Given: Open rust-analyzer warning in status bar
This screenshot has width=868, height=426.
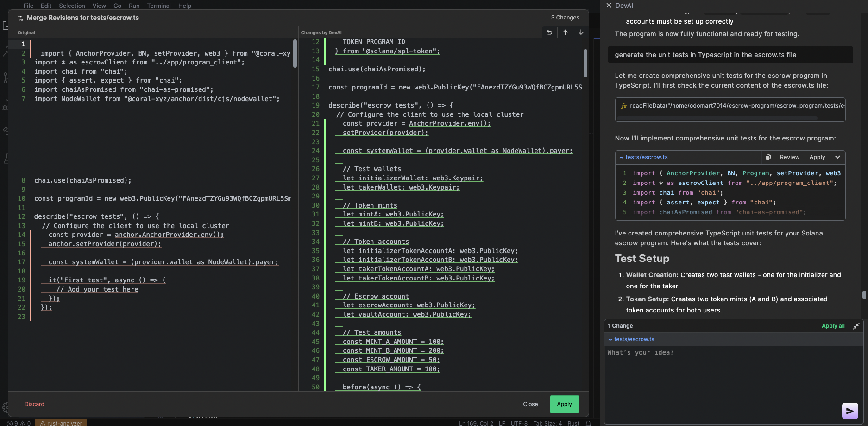Looking at the screenshot, I should coord(61,423).
